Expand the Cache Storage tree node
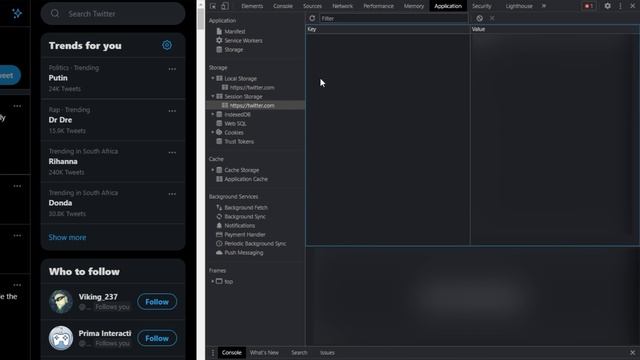Screen dimensions: 640x360 (213, 170)
